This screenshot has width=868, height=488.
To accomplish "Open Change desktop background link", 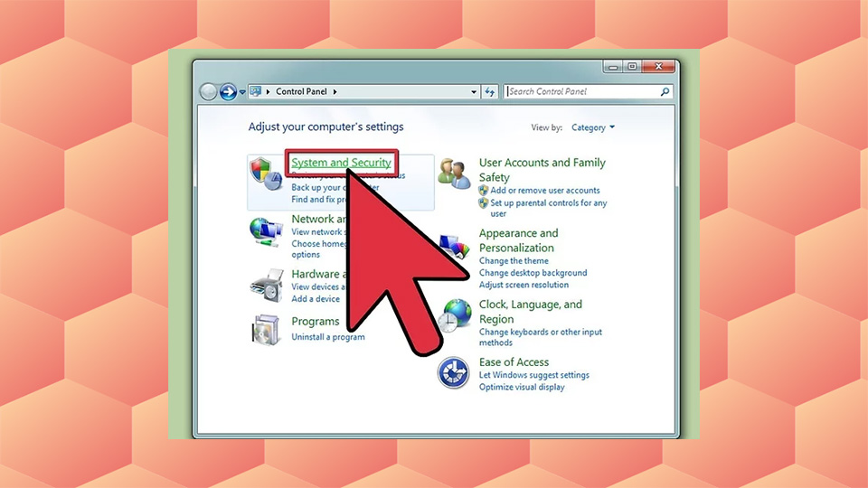I will [533, 273].
